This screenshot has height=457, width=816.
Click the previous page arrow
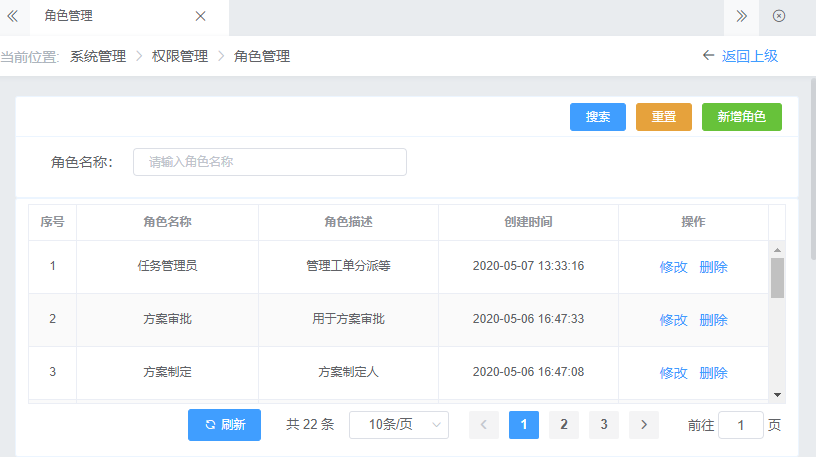point(483,425)
